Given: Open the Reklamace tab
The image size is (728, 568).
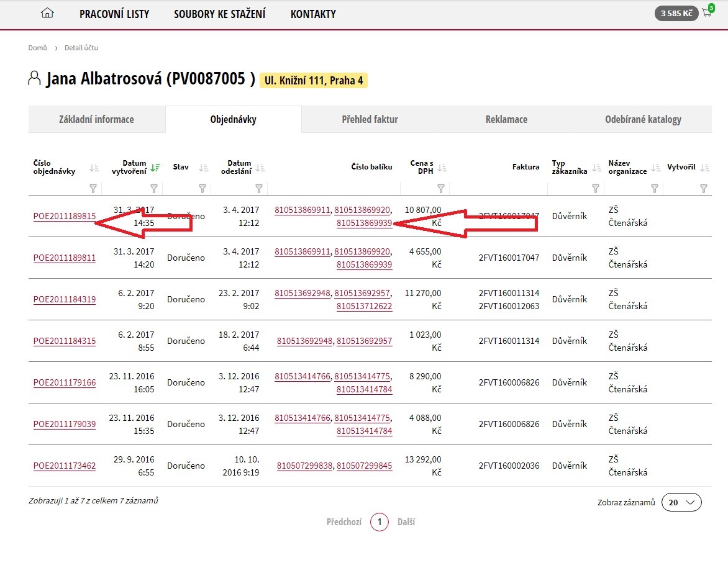Looking at the screenshot, I should [506, 119].
